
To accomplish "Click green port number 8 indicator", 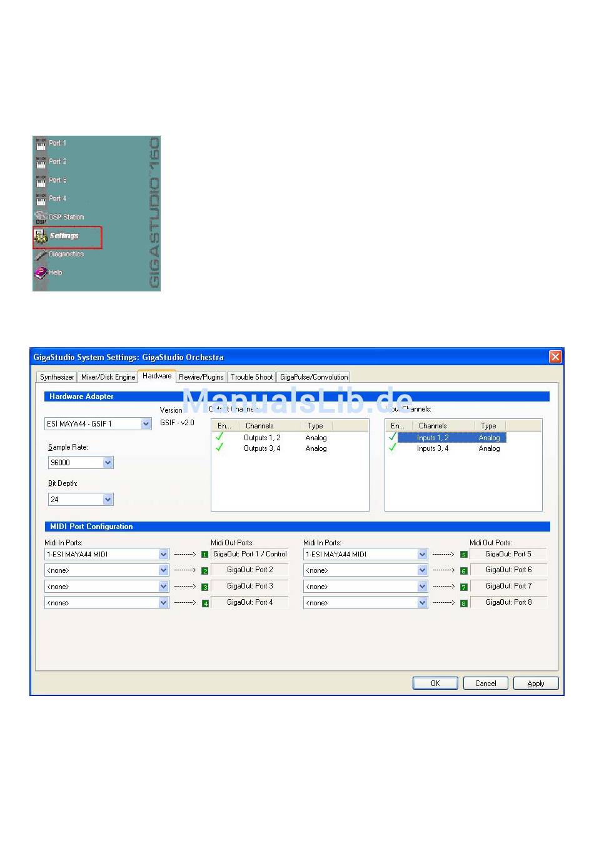I will (x=463, y=603).
